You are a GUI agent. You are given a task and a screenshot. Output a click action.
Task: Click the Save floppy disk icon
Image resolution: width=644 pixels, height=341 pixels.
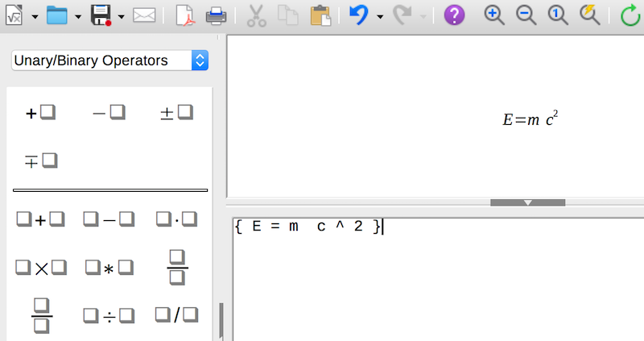101,15
